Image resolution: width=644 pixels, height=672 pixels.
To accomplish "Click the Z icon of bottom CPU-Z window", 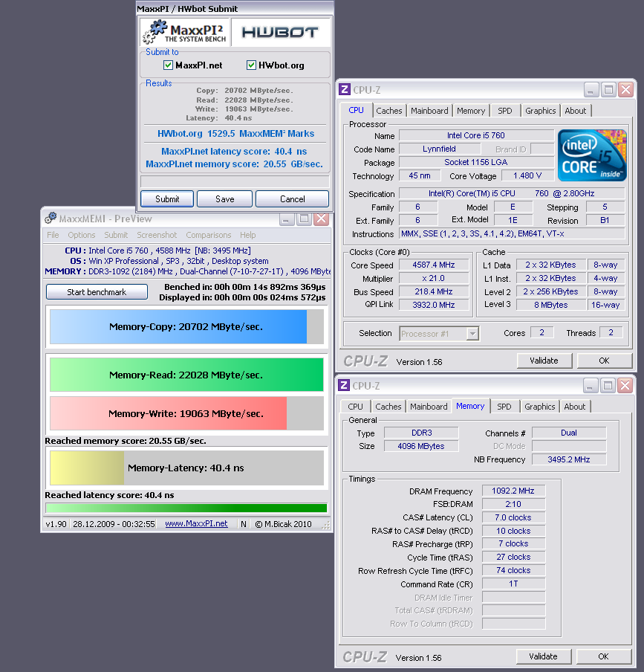I will point(343,385).
